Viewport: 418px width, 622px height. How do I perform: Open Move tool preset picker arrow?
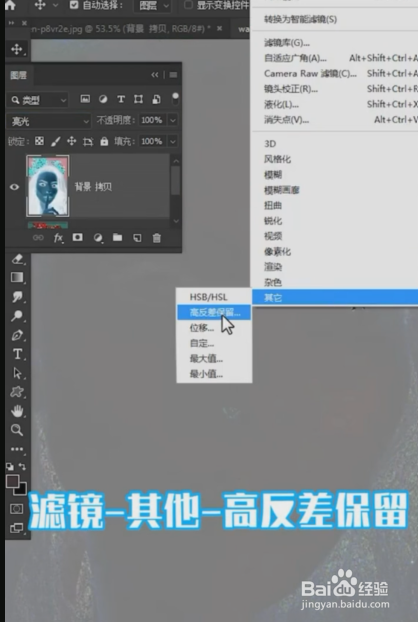[56, 5]
